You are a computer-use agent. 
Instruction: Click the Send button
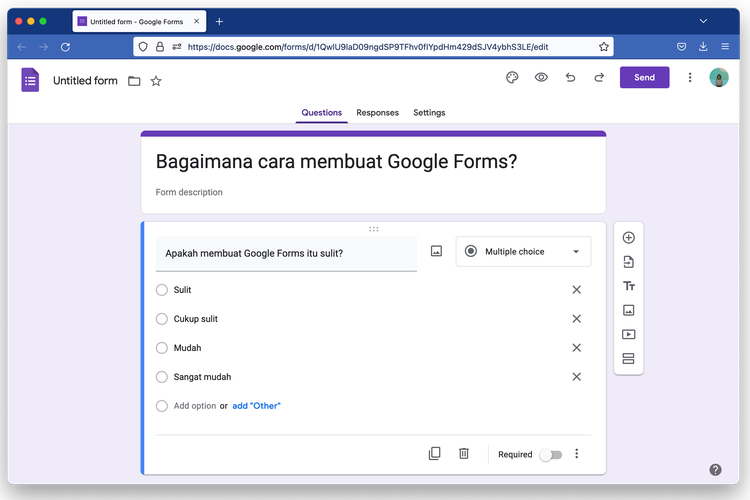644,78
